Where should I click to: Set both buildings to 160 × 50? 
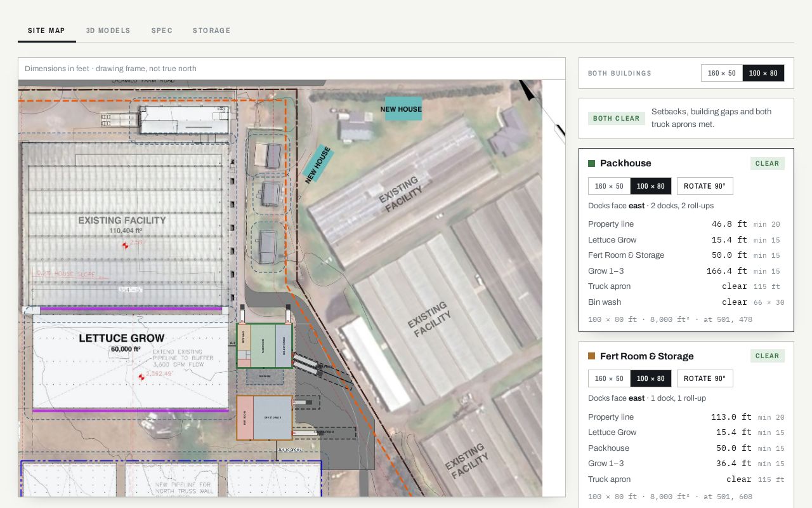tap(722, 73)
